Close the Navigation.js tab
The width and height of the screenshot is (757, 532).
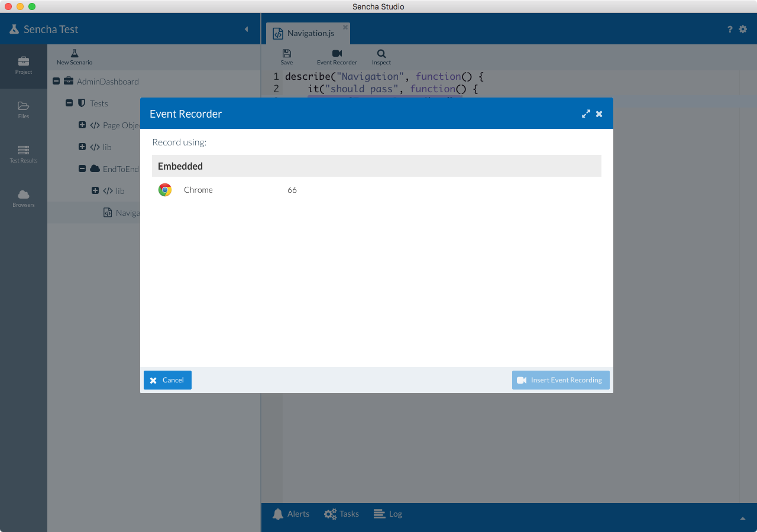[x=345, y=27]
